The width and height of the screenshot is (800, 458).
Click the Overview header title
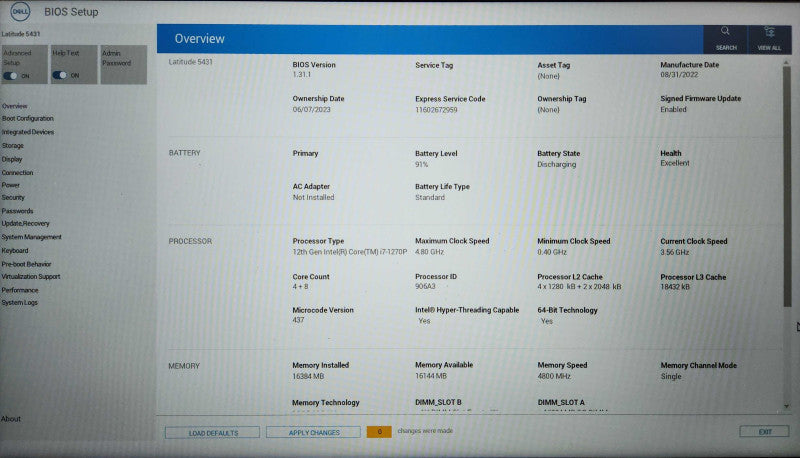[199, 39]
